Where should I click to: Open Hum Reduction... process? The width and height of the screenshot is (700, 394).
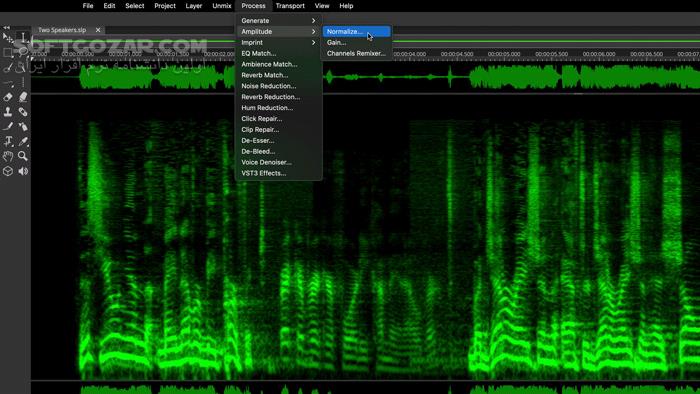click(279, 108)
